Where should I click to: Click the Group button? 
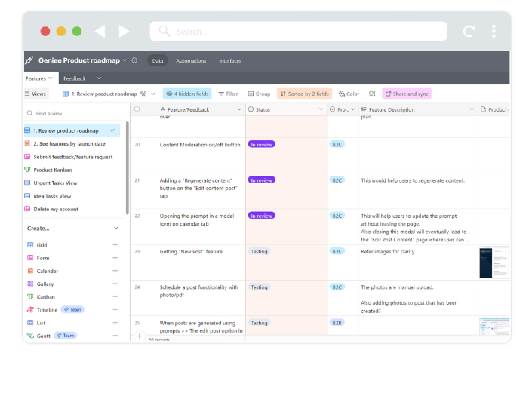(x=260, y=94)
